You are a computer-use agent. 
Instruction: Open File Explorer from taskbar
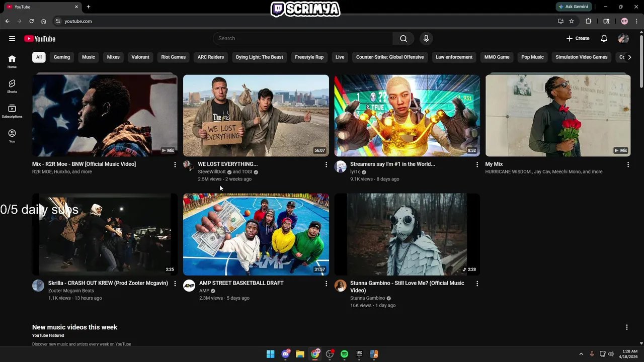tap(300, 354)
